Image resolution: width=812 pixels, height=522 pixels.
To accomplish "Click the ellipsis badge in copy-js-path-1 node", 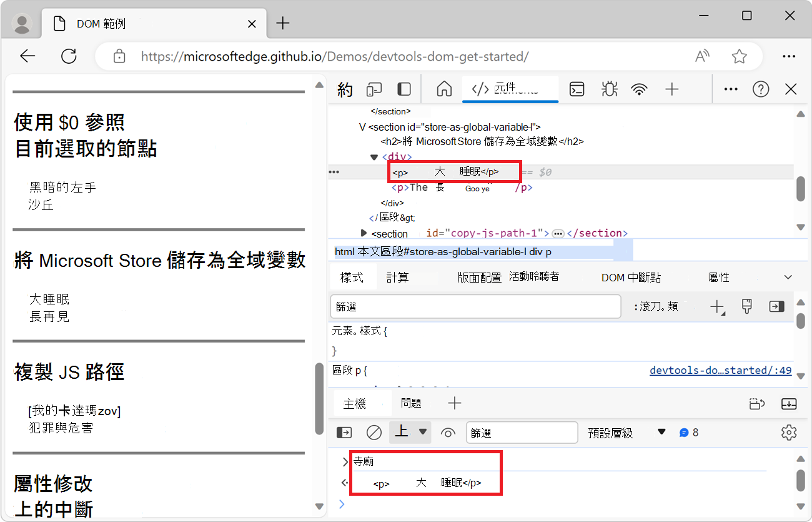I will [558, 234].
